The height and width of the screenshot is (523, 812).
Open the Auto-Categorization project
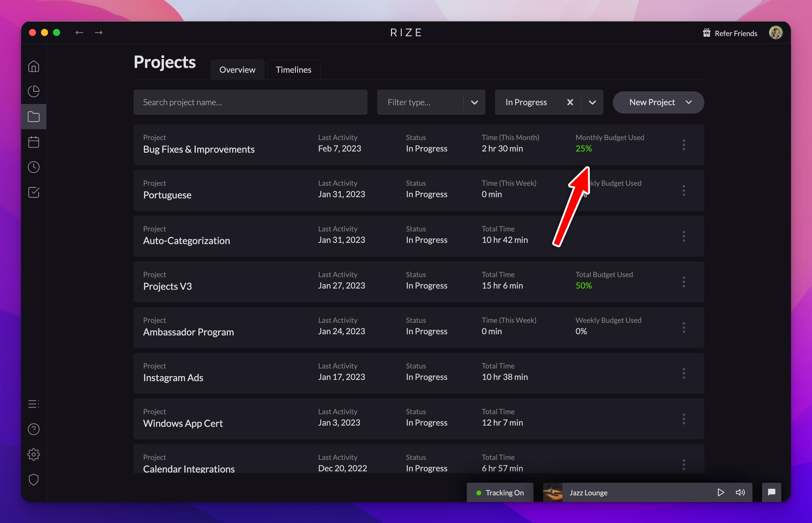(x=186, y=241)
